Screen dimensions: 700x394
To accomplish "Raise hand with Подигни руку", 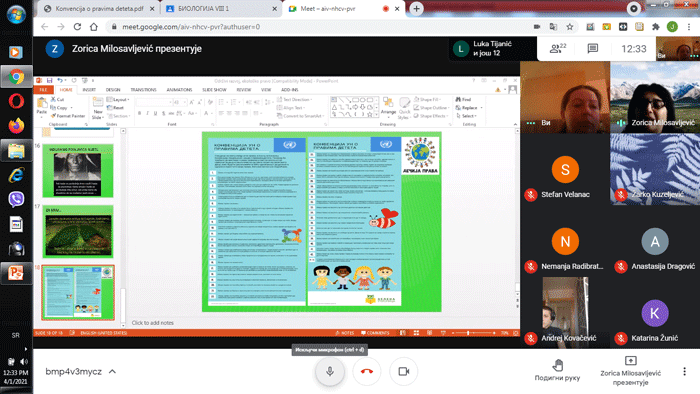I will pos(557,371).
